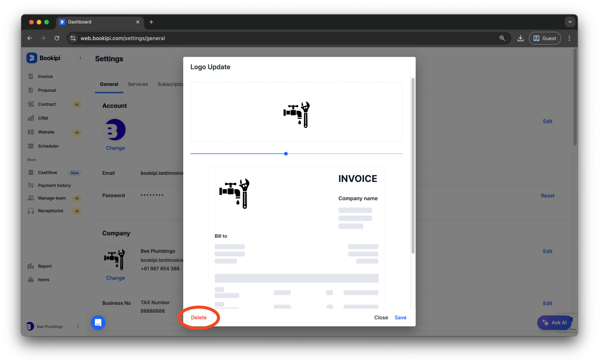Open the Contract sidebar icon
The height and width of the screenshot is (364, 599).
tap(31, 104)
